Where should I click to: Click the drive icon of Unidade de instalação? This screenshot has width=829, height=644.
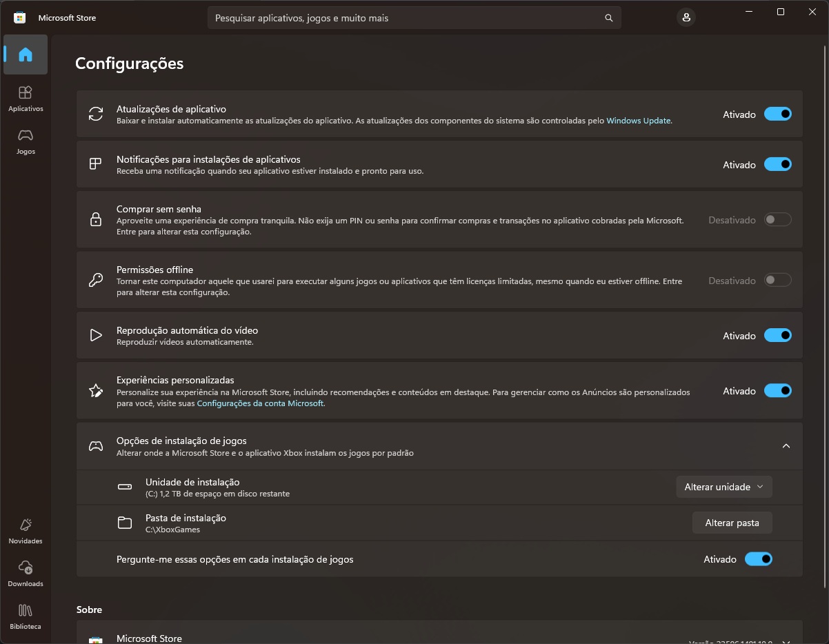(125, 487)
